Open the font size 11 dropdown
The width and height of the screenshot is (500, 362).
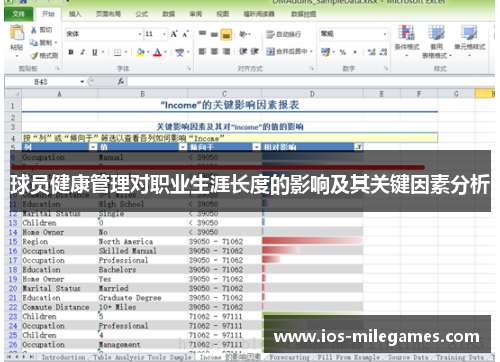click(x=164, y=34)
